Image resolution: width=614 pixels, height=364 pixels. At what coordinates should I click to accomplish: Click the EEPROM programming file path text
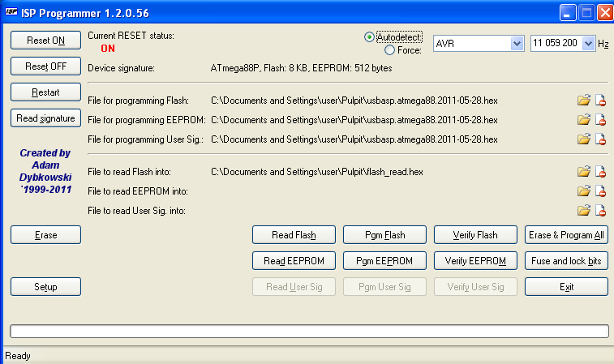(x=354, y=120)
